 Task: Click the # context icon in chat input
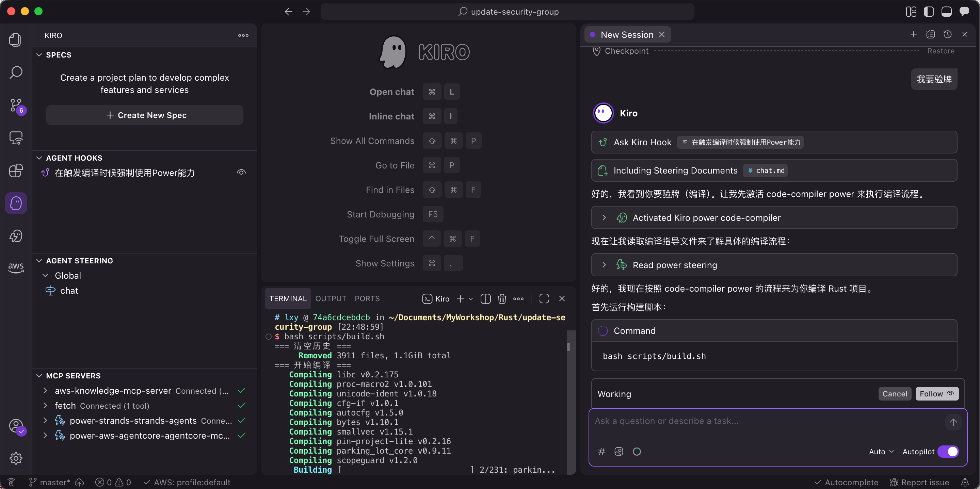[601, 451]
